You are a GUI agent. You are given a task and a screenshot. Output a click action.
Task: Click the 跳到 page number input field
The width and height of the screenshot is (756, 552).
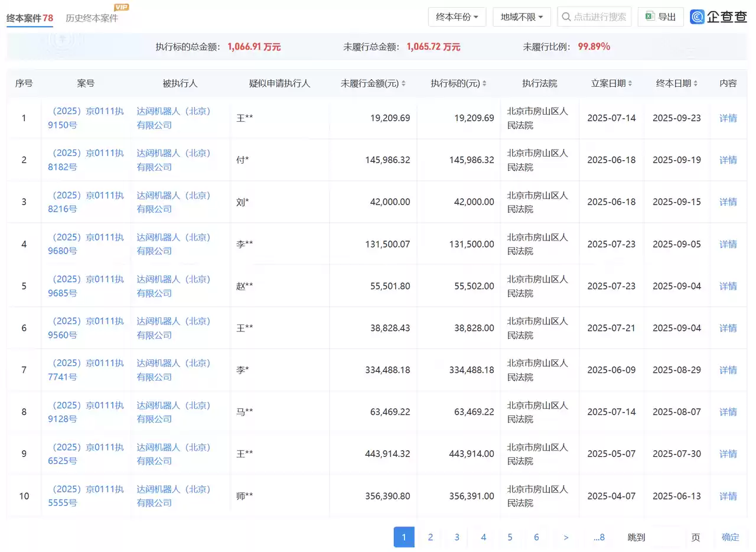tap(667, 537)
